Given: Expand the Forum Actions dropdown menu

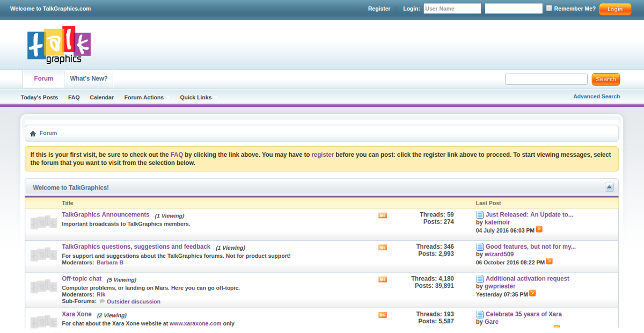Looking at the screenshot, I should click(144, 97).
